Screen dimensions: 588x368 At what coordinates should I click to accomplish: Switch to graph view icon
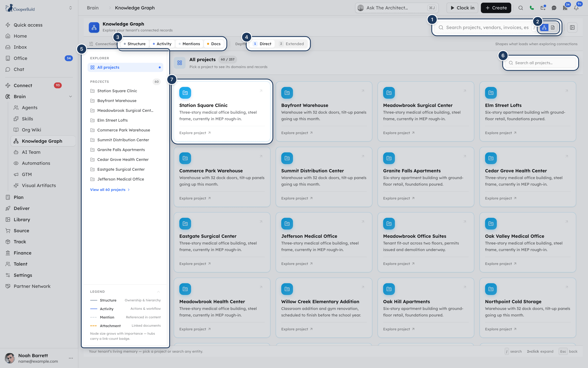(x=544, y=28)
